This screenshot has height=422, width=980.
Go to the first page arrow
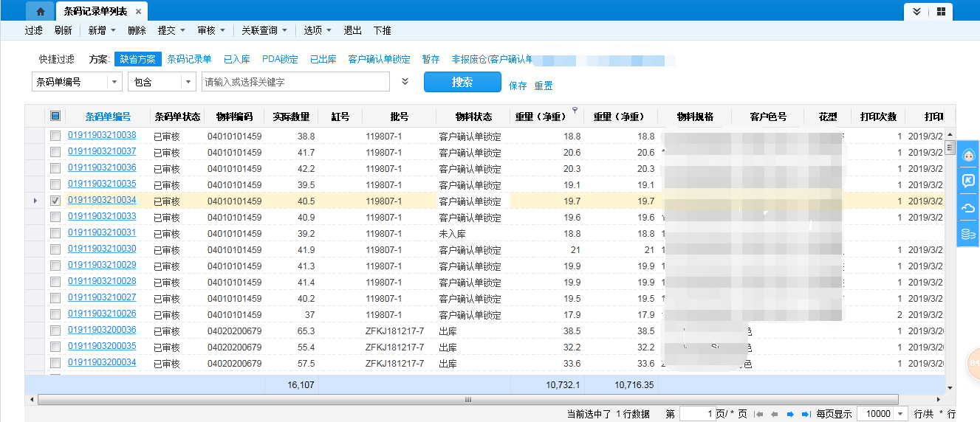(x=758, y=415)
